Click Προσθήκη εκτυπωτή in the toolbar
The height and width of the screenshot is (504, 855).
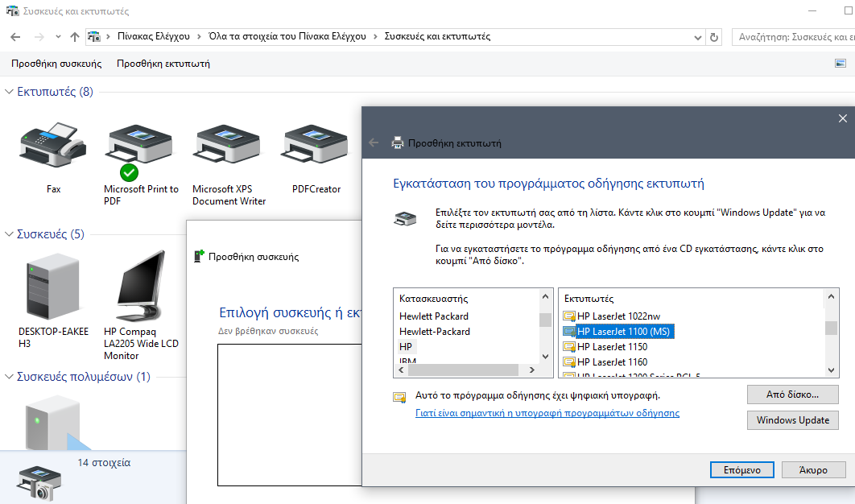(x=163, y=64)
